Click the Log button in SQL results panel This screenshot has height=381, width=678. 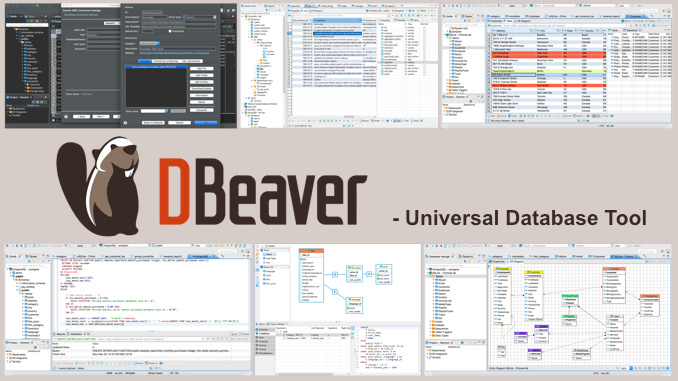(x=234, y=334)
